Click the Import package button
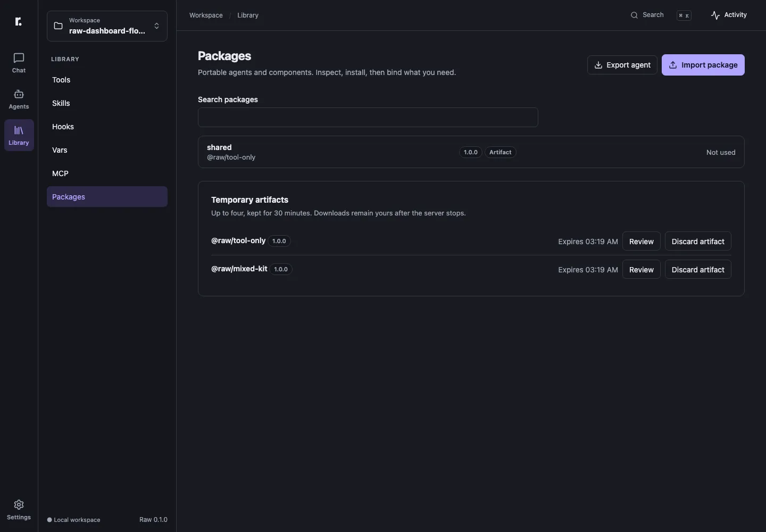The width and height of the screenshot is (766, 532). coord(703,65)
